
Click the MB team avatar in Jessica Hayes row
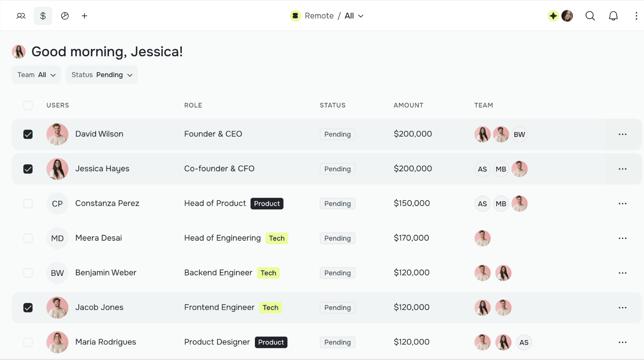click(x=501, y=169)
